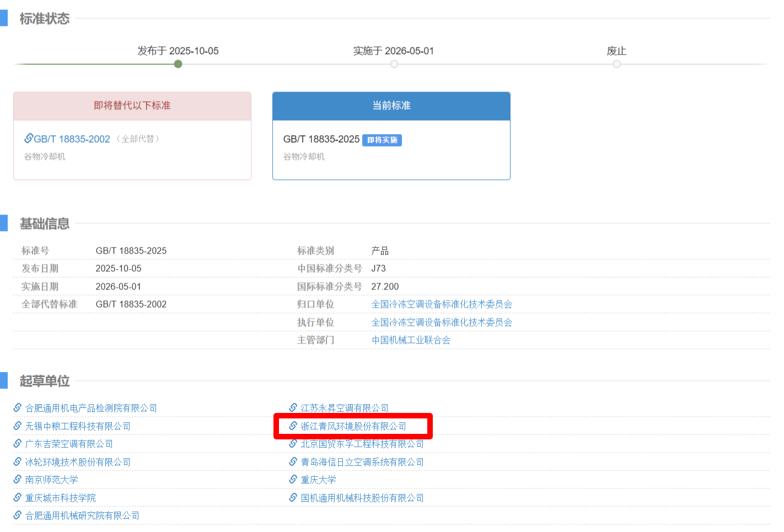Viewport: 784px width, 532px height.
Task: Click the link icon beside 重庆大学
Action: (292, 480)
